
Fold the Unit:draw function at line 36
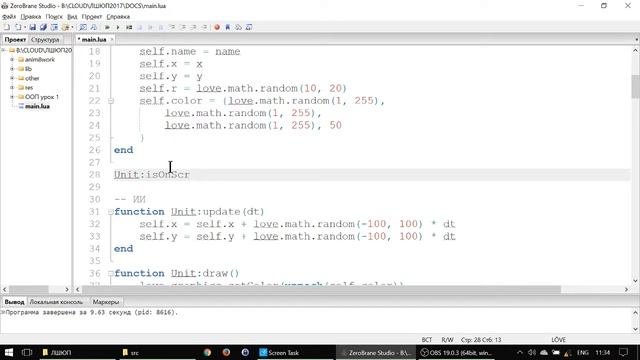(x=111, y=273)
